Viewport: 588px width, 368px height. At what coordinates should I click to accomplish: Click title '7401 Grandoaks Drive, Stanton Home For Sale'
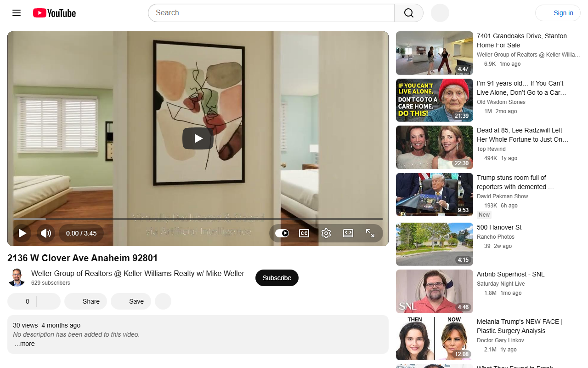(x=522, y=40)
